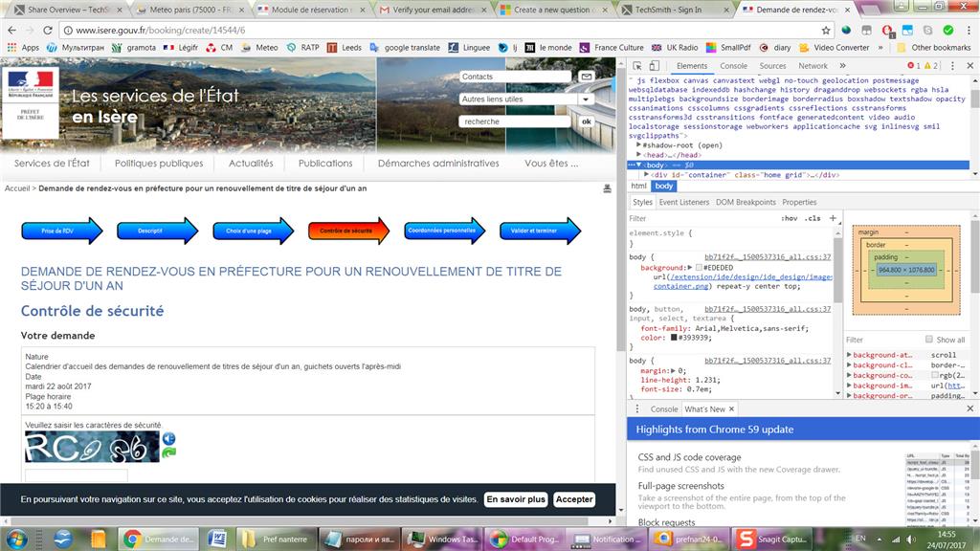The width and height of the screenshot is (980, 551).
Task: Switch to the Network tab in DevTools
Action: point(813,66)
